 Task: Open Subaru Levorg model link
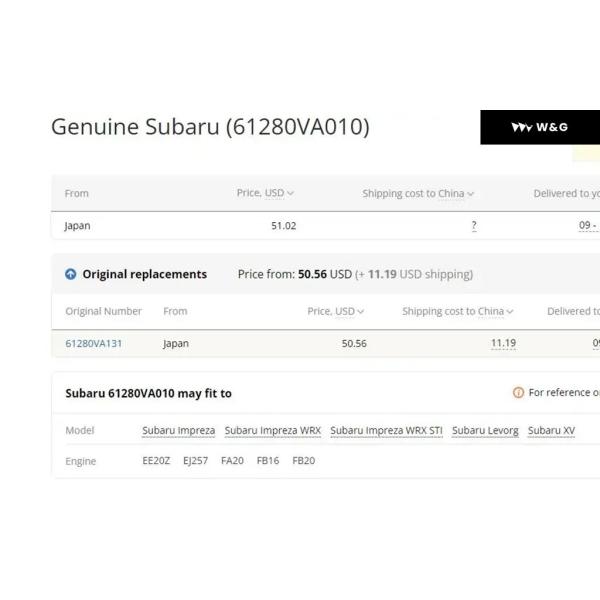(x=485, y=430)
